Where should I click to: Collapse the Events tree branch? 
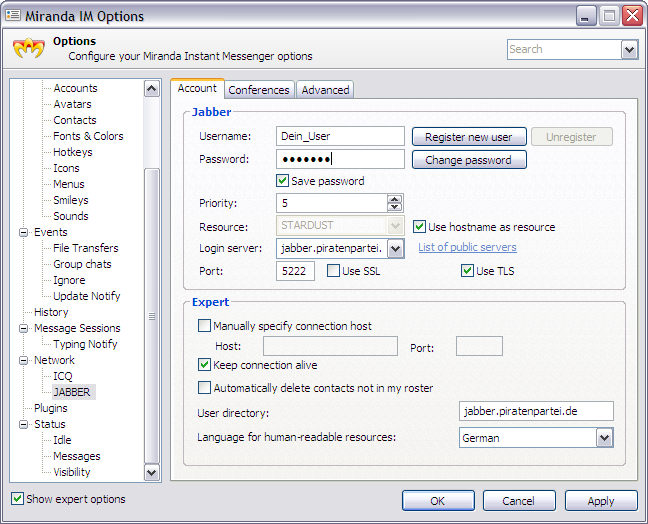coord(24,232)
